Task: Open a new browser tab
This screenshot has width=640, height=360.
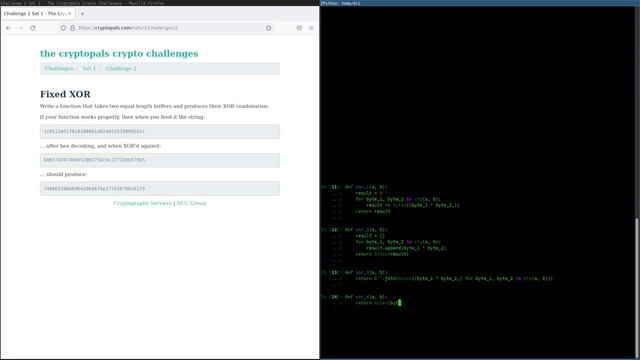Action: pyautogui.click(x=82, y=13)
